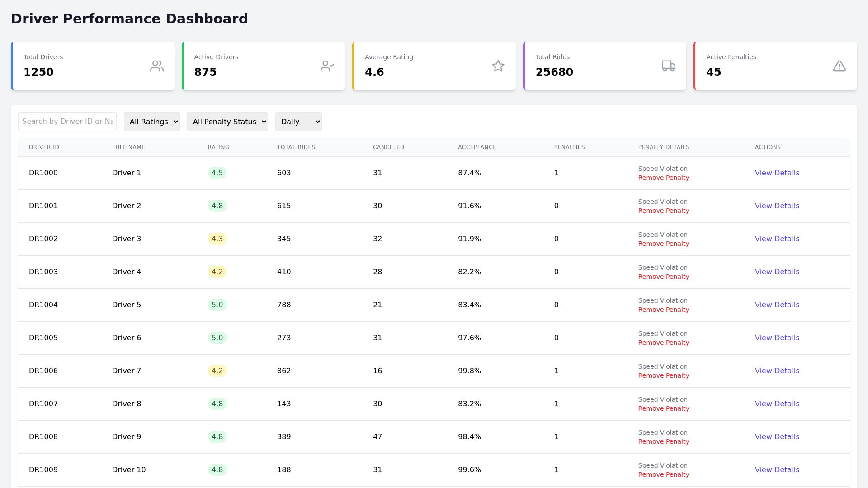Click the yellow 4.3 rating badge
Screen dimensions: 868x488
click(x=217, y=239)
